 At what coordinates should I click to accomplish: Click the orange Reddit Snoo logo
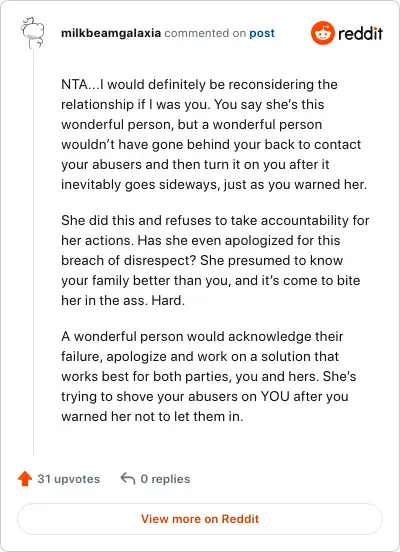tap(323, 33)
